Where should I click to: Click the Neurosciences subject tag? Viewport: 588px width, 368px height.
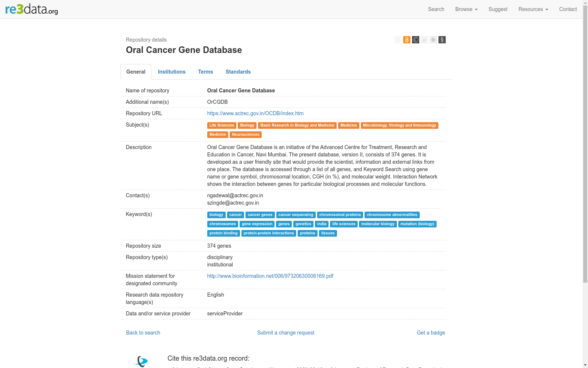pyautogui.click(x=245, y=135)
